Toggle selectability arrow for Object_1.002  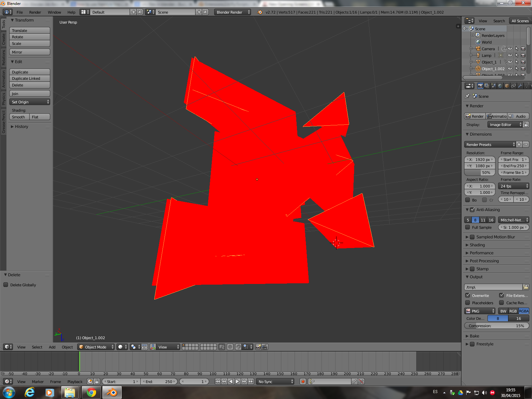pyautogui.click(x=517, y=68)
